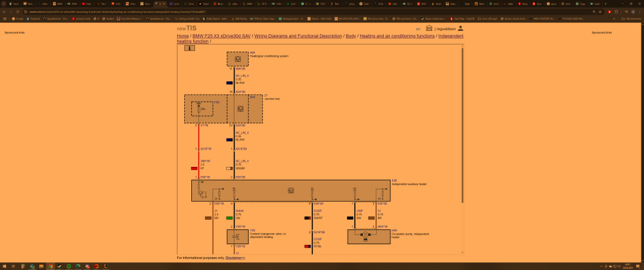Open the Home breadcrumb link
The image size is (644, 270).
183,35
